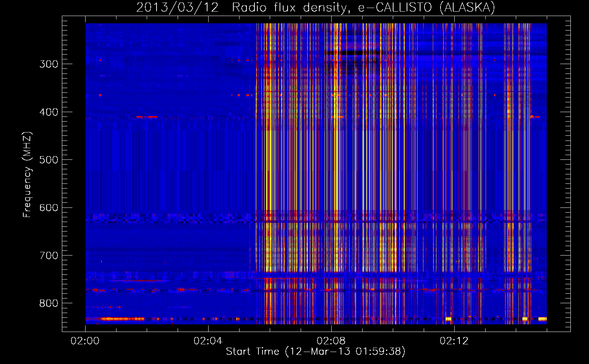
Task: Select the 700 frequency tick label
Action: [x=49, y=256]
